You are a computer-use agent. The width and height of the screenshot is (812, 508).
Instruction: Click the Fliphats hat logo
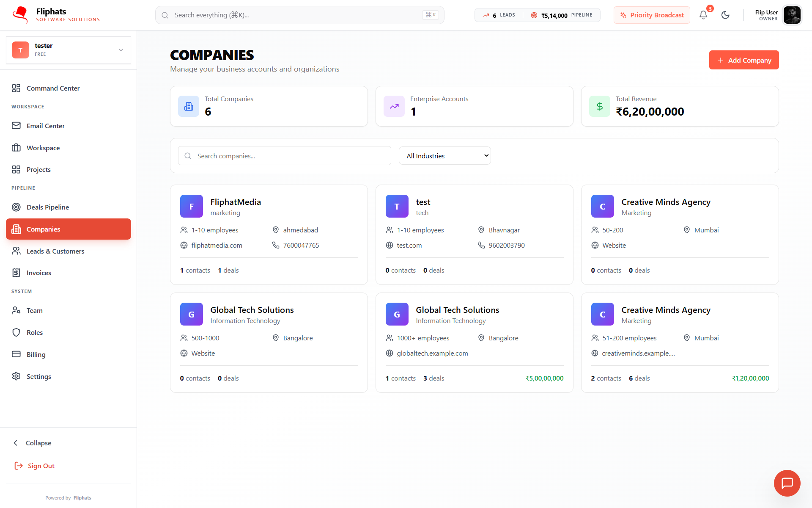20,15
